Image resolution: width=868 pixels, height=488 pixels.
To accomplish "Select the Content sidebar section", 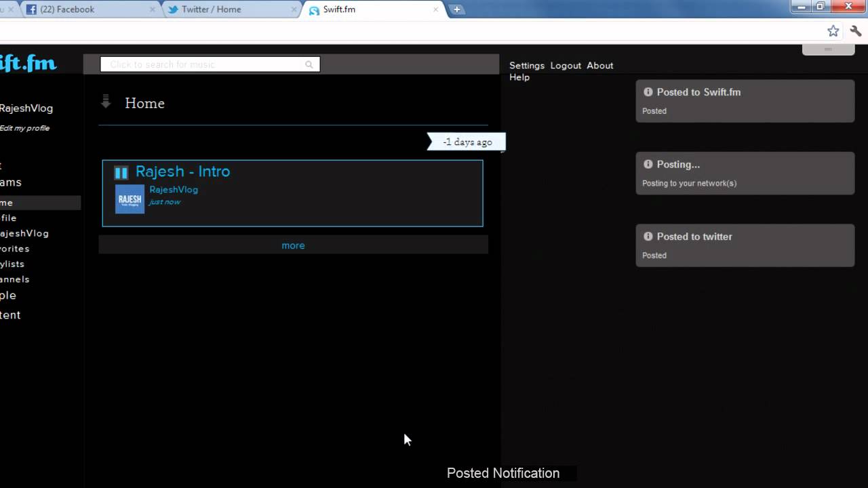I will click(x=10, y=315).
